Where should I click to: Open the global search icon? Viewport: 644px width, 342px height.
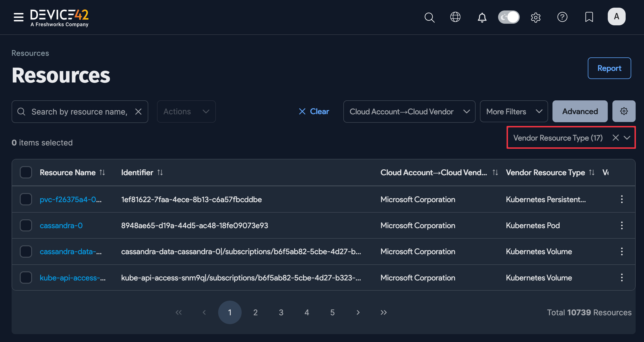coord(429,17)
